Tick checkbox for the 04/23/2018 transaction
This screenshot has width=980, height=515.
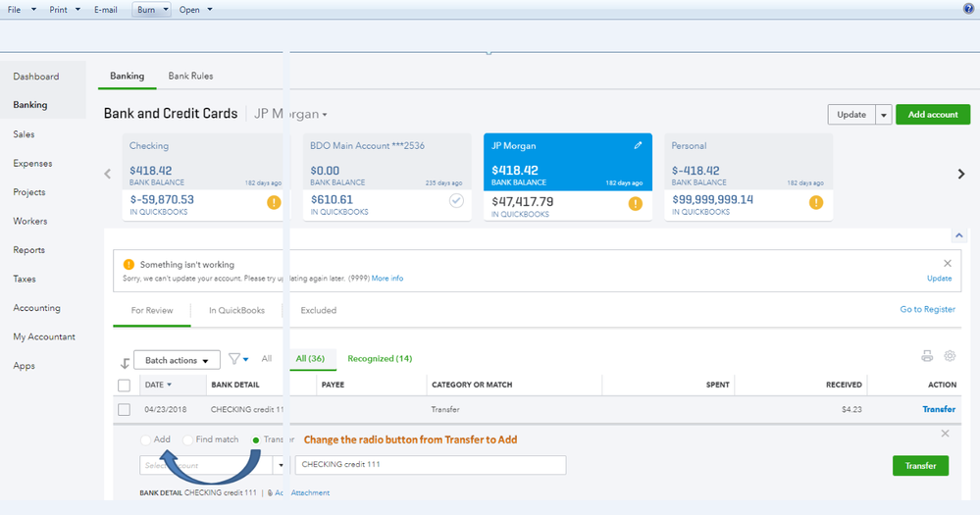(x=124, y=409)
